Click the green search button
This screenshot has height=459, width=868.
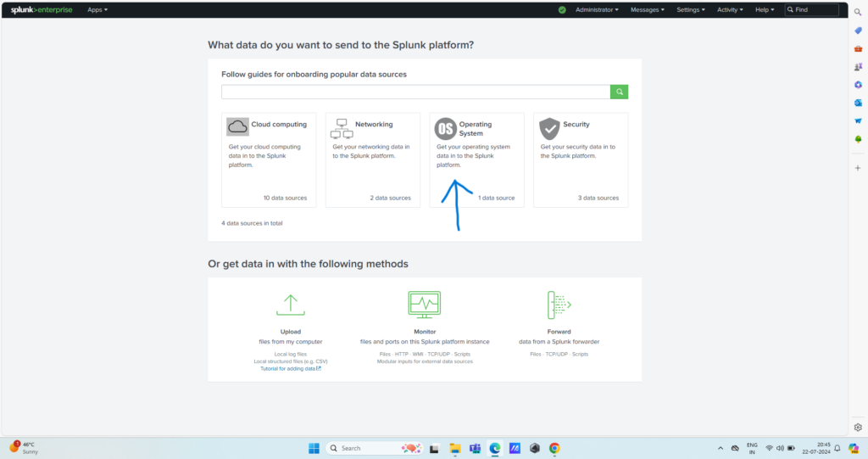coord(620,92)
